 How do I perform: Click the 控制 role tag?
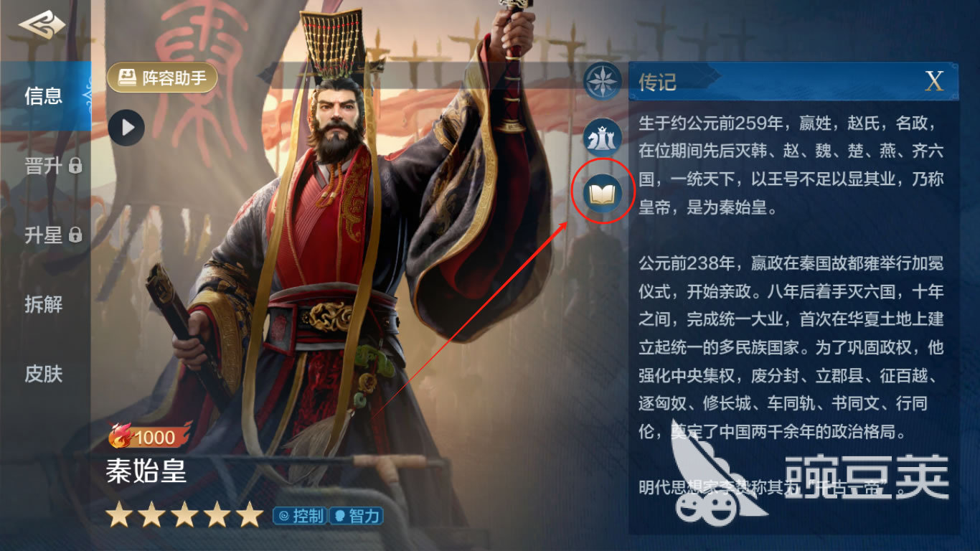click(300, 515)
